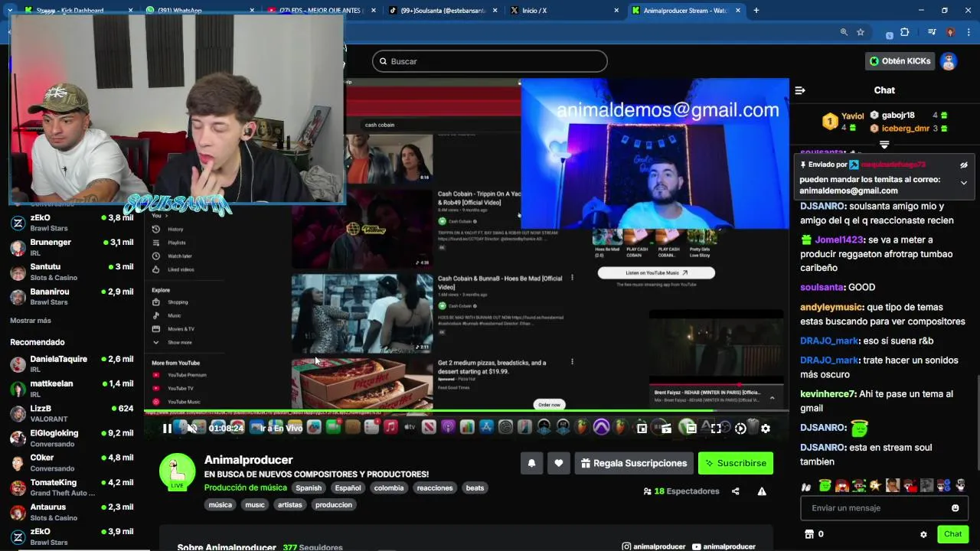Image resolution: width=980 pixels, height=551 pixels.
Task: Share the stream using share icon
Action: (x=736, y=491)
